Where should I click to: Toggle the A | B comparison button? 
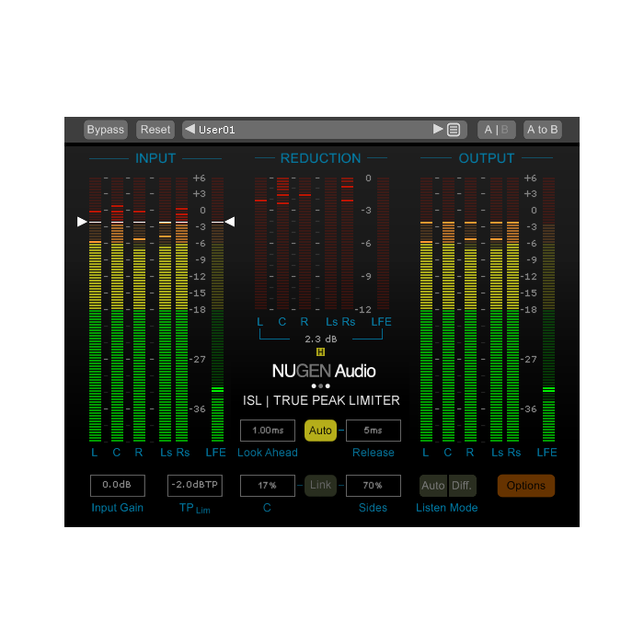[496, 130]
